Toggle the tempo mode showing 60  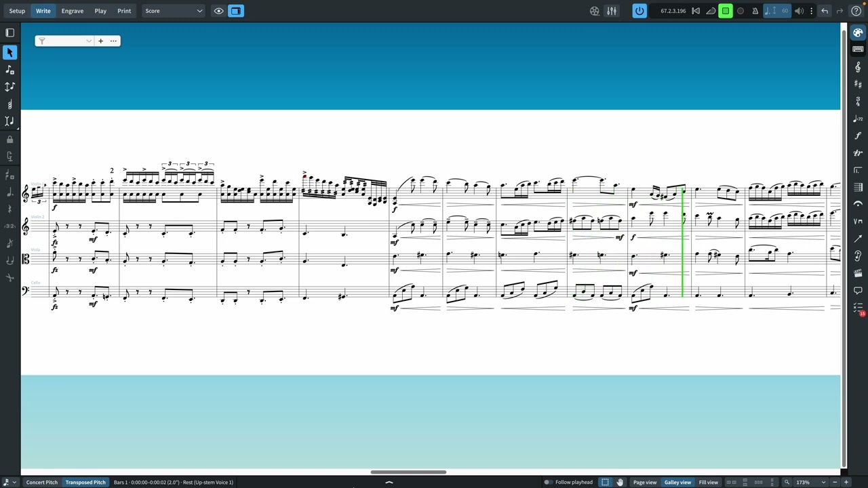(x=777, y=11)
